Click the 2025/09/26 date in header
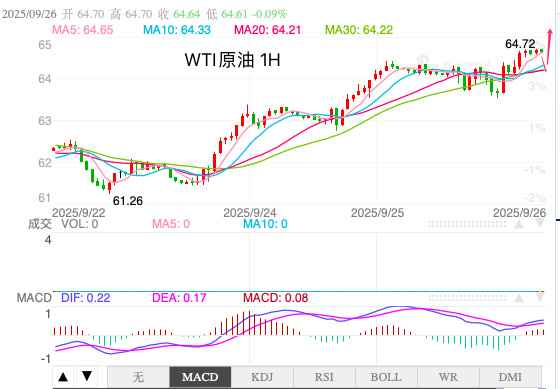The height and width of the screenshot is (389, 560). point(29,14)
